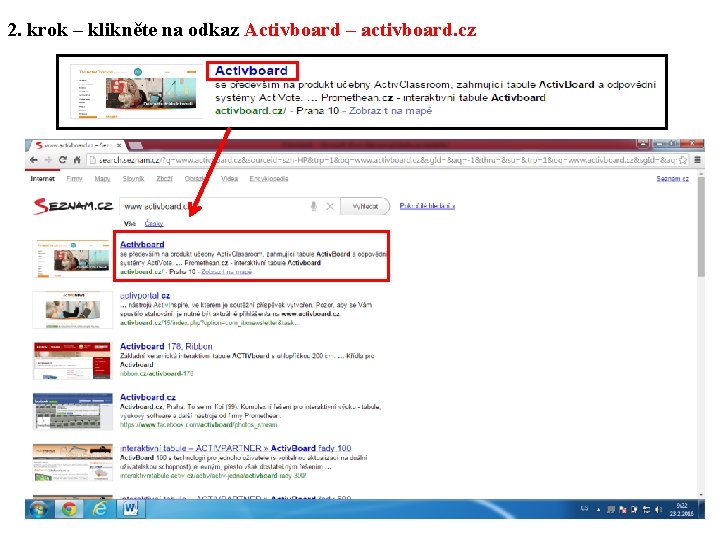Open the taskbar clock showing 9:22
The image size is (720, 540).
click(x=681, y=509)
